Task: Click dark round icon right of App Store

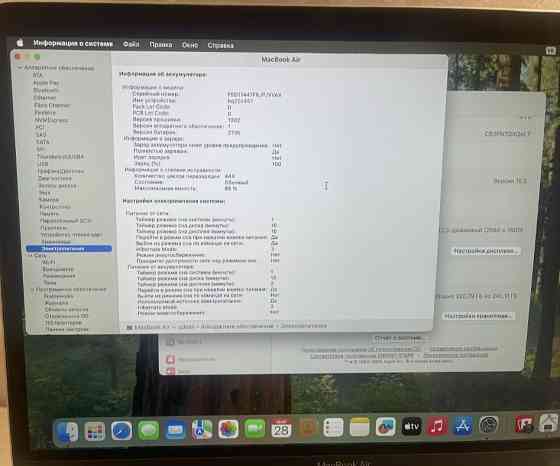Action: (x=489, y=425)
